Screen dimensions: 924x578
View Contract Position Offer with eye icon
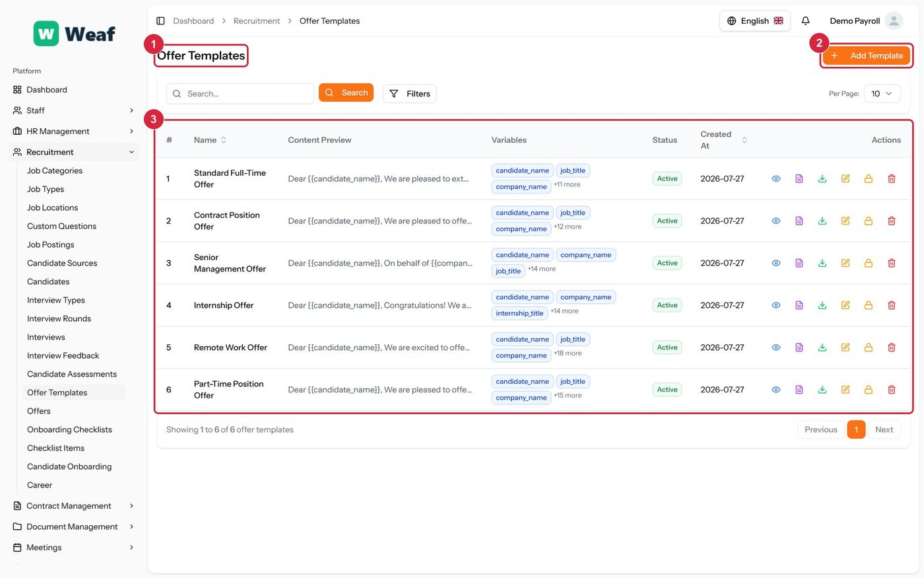(x=776, y=221)
